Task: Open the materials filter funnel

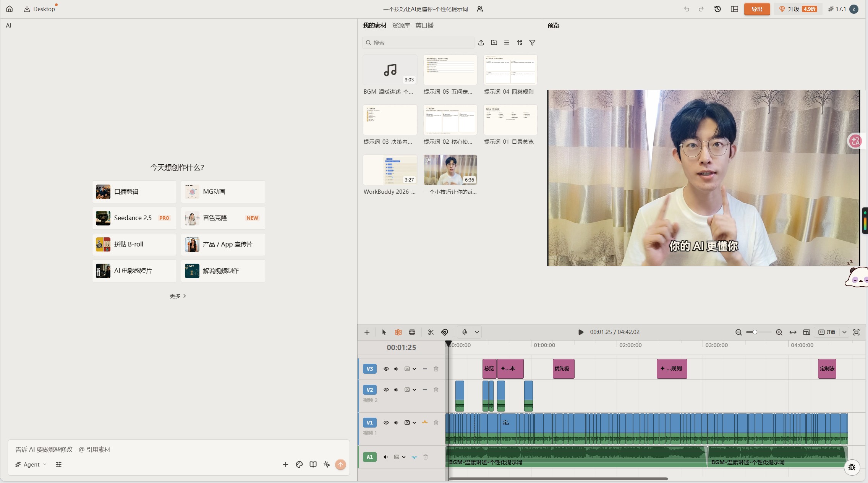Action: point(532,42)
